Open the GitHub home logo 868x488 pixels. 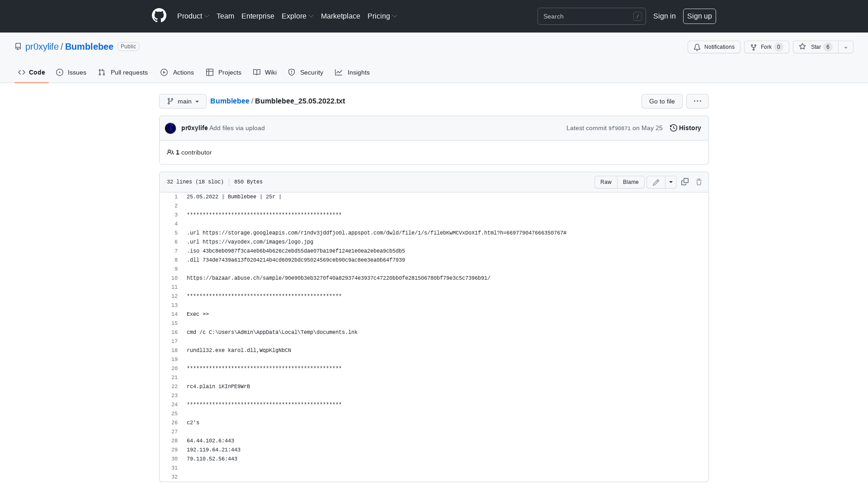pyautogui.click(x=159, y=16)
